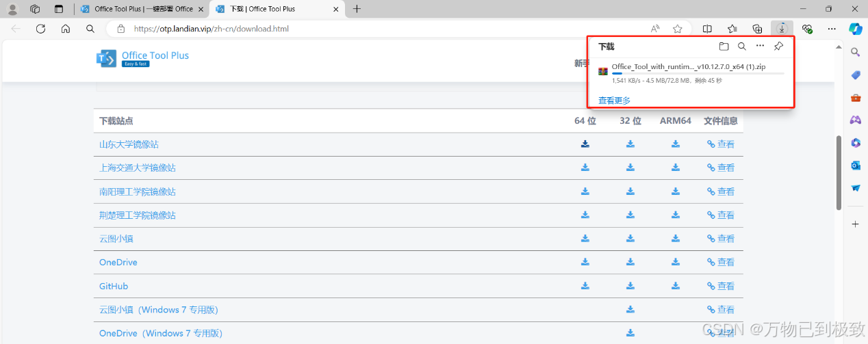The width and height of the screenshot is (868, 344).
Task: View file info 查看 for GitHub row
Action: pyautogui.click(x=721, y=286)
